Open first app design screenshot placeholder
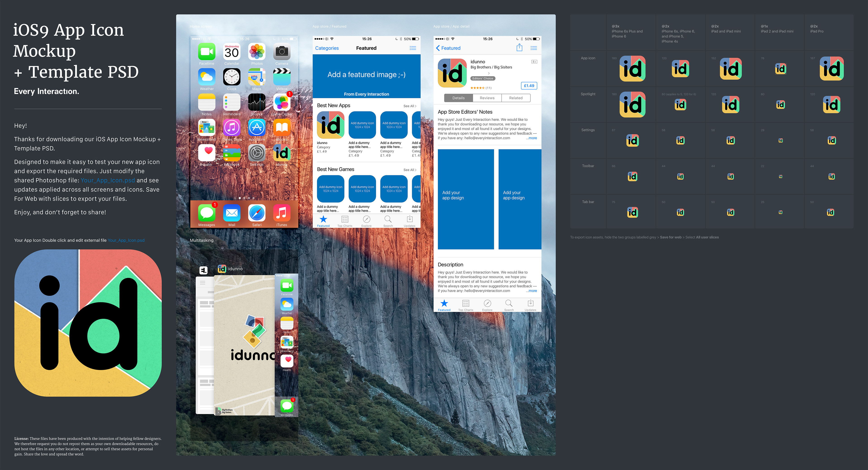This screenshot has width=868, height=470. [x=466, y=199]
